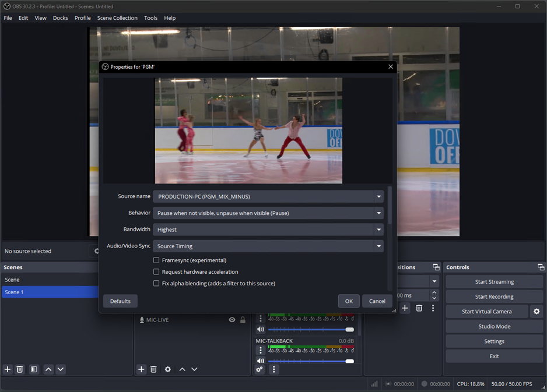
Task: Configure virtual camera with the gear icon
Action: tap(537, 312)
